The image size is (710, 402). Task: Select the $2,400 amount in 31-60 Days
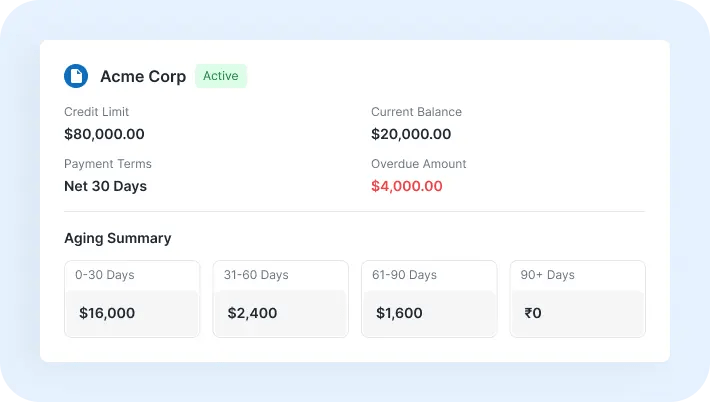252,313
